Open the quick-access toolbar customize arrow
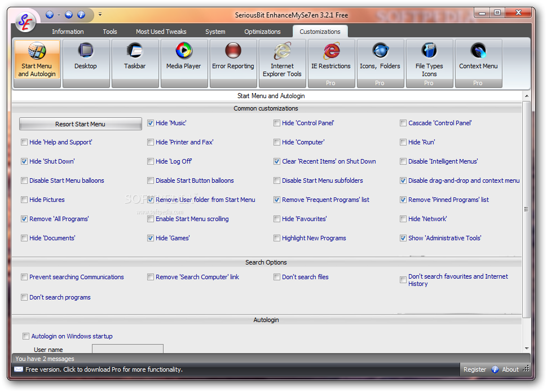This screenshot has width=547, height=392. pyautogui.click(x=100, y=14)
